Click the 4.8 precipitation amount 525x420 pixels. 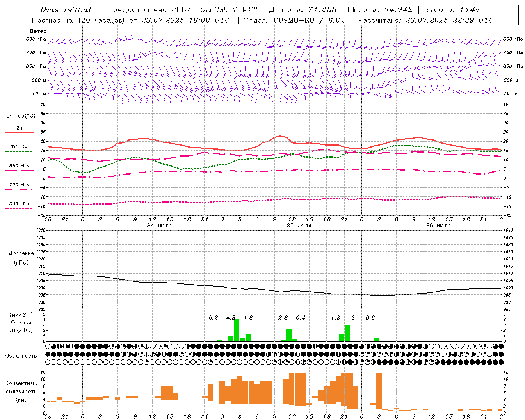pos(231,318)
